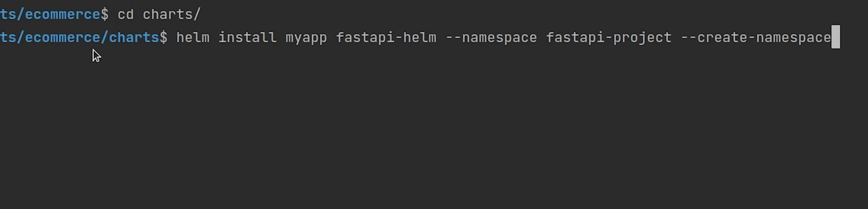Screen dimensions: 868x209
Task: Click the slash between "ecommerce" and "charts"
Action: point(105,37)
